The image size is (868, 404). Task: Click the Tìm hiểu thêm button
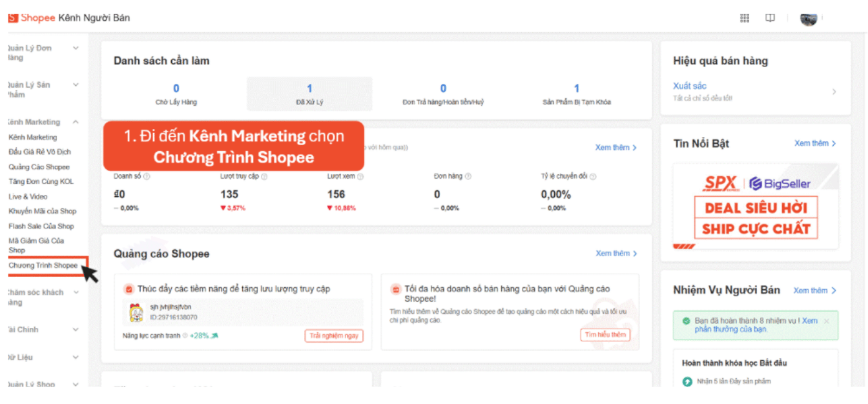click(x=605, y=335)
